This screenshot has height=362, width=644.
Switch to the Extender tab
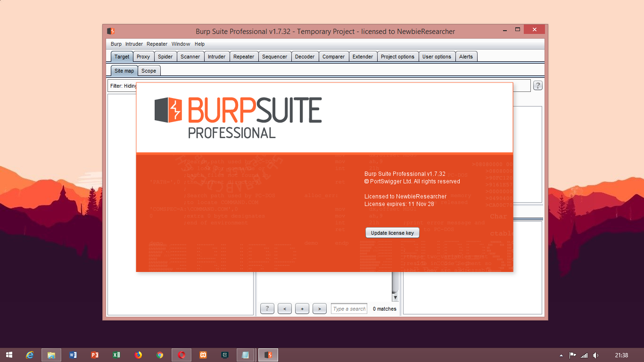tap(363, 57)
